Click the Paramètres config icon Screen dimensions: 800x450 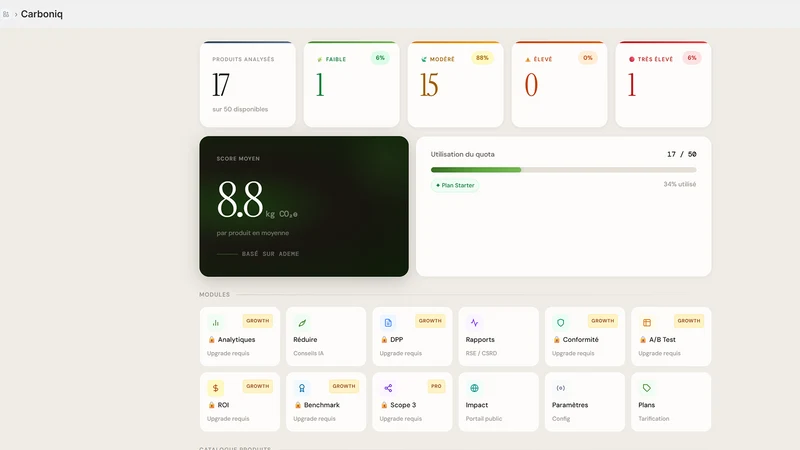tap(561, 388)
